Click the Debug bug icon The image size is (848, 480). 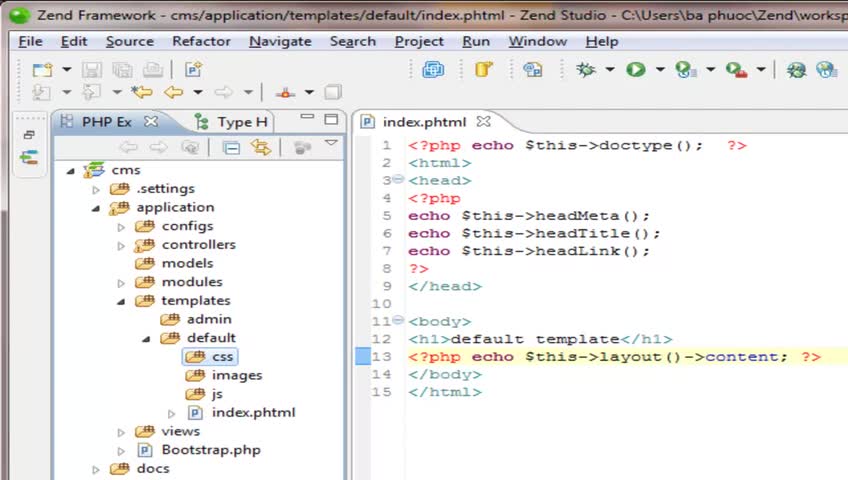point(585,70)
